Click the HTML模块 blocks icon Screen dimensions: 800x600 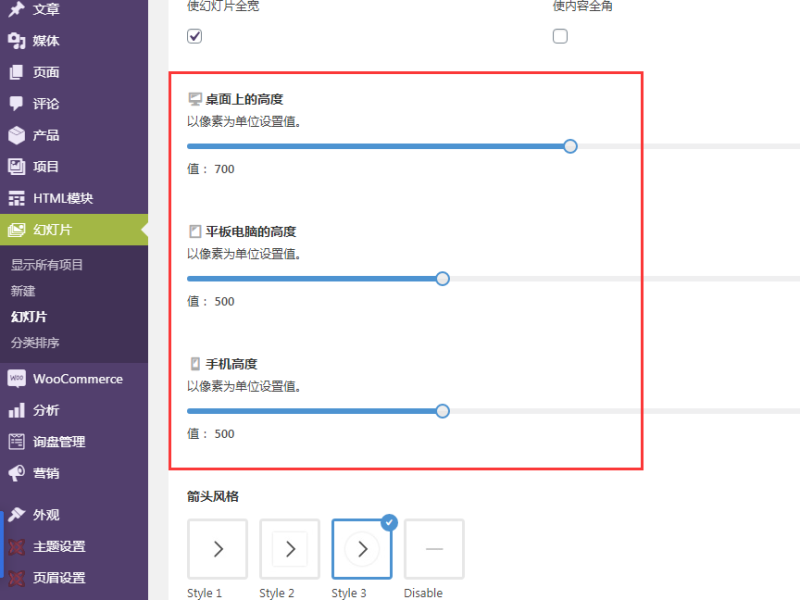tap(16, 198)
